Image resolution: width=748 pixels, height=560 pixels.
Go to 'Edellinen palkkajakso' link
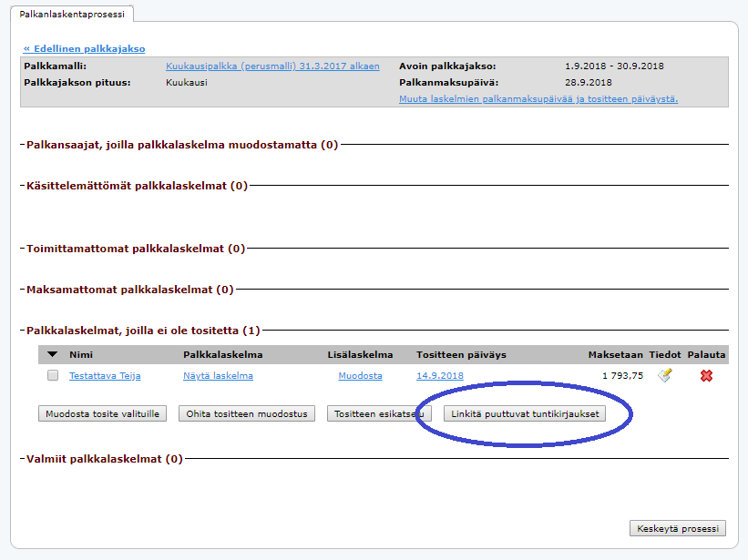coord(84,48)
